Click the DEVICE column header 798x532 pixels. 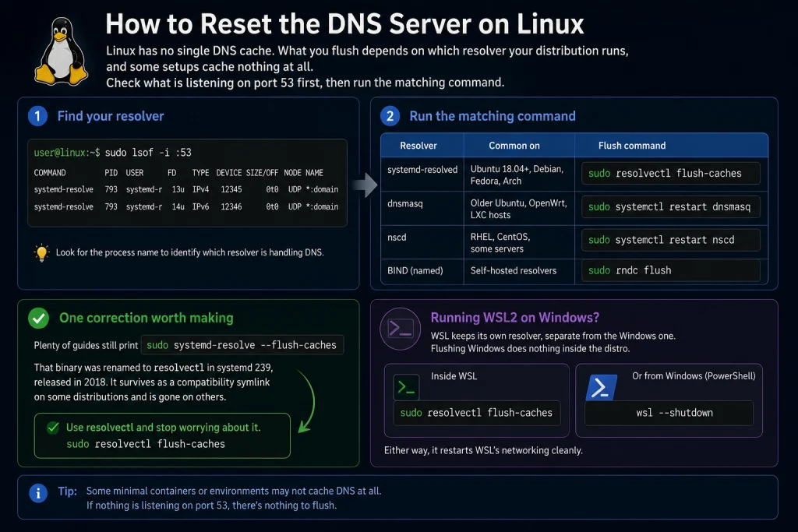(228, 173)
